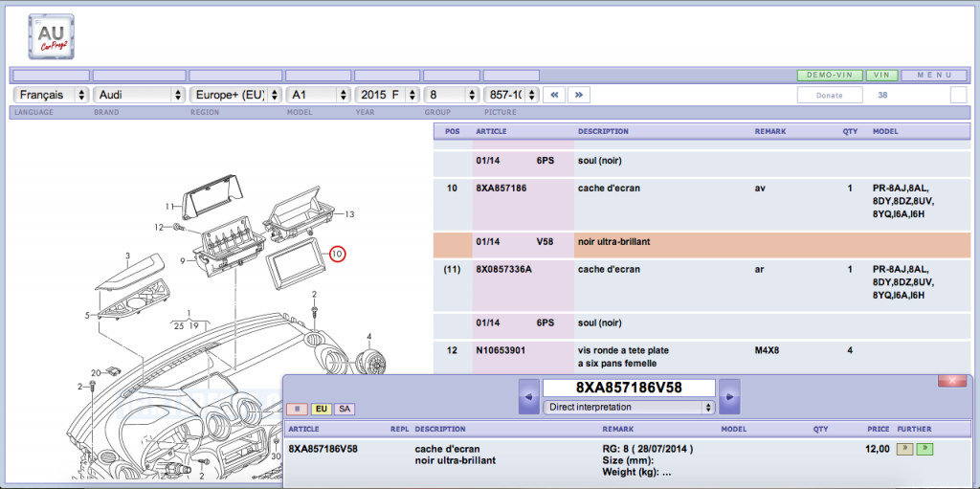The width and height of the screenshot is (980, 489).
Task: Click the (11) position cell
Action: click(x=452, y=270)
